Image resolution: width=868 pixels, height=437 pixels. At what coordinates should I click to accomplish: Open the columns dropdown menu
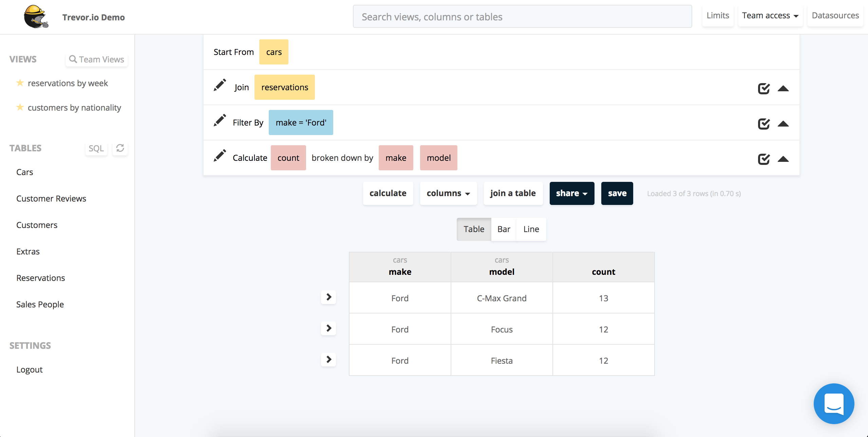click(x=448, y=193)
